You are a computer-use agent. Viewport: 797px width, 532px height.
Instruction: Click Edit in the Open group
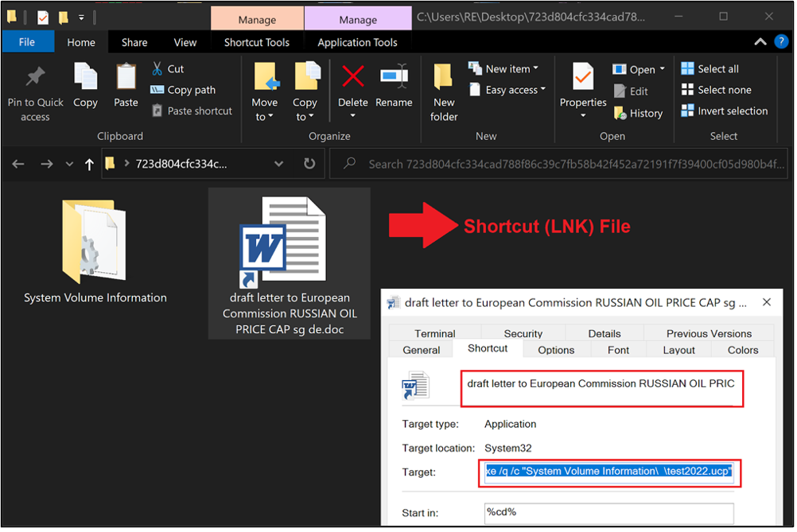click(x=631, y=91)
